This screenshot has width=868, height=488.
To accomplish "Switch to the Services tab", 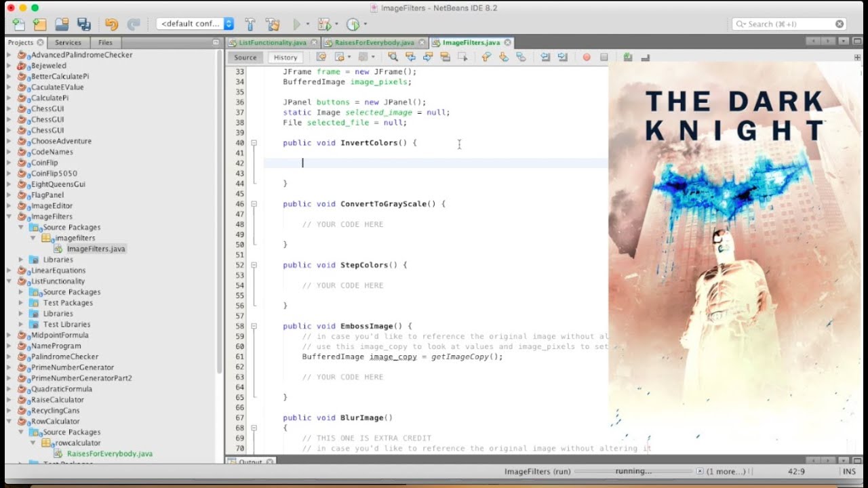I will pos(68,42).
